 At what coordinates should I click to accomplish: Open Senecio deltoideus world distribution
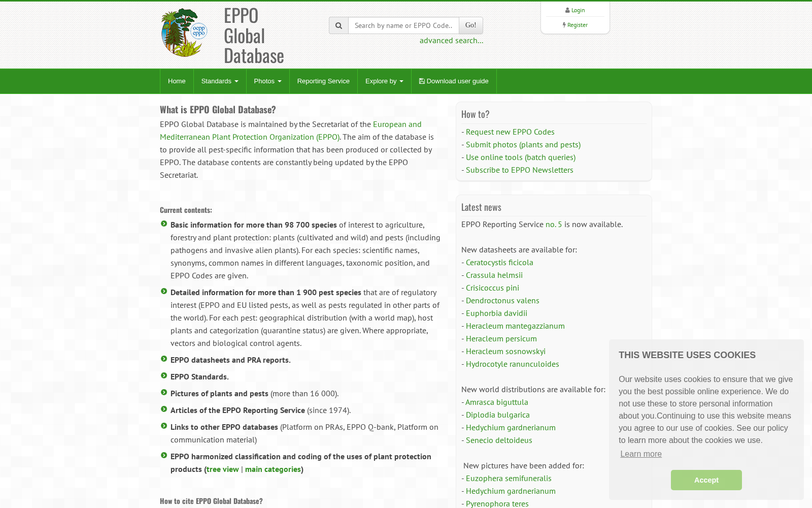(499, 440)
